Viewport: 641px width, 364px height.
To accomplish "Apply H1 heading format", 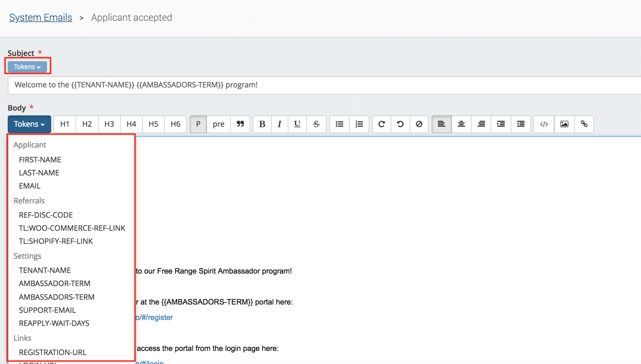I will [65, 124].
